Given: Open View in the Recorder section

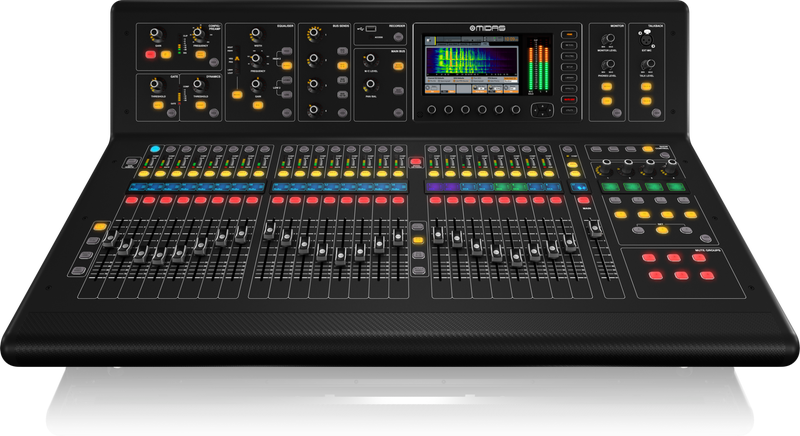Looking at the screenshot, I should [398, 37].
